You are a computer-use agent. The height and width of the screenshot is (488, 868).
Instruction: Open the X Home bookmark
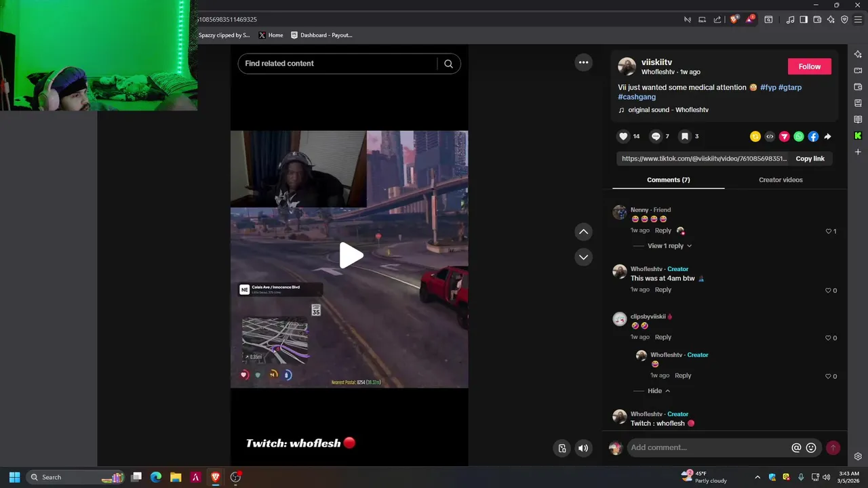coord(271,35)
